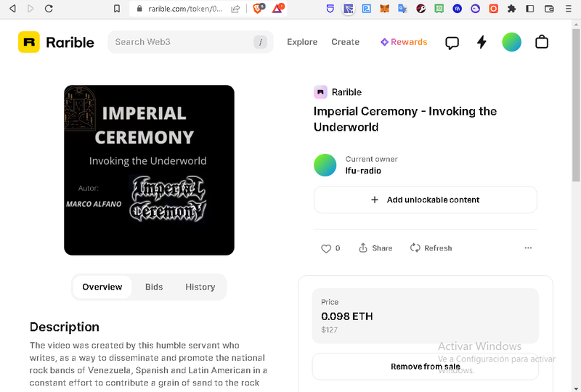Open the browser hamburger menu

(x=568, y=9)
